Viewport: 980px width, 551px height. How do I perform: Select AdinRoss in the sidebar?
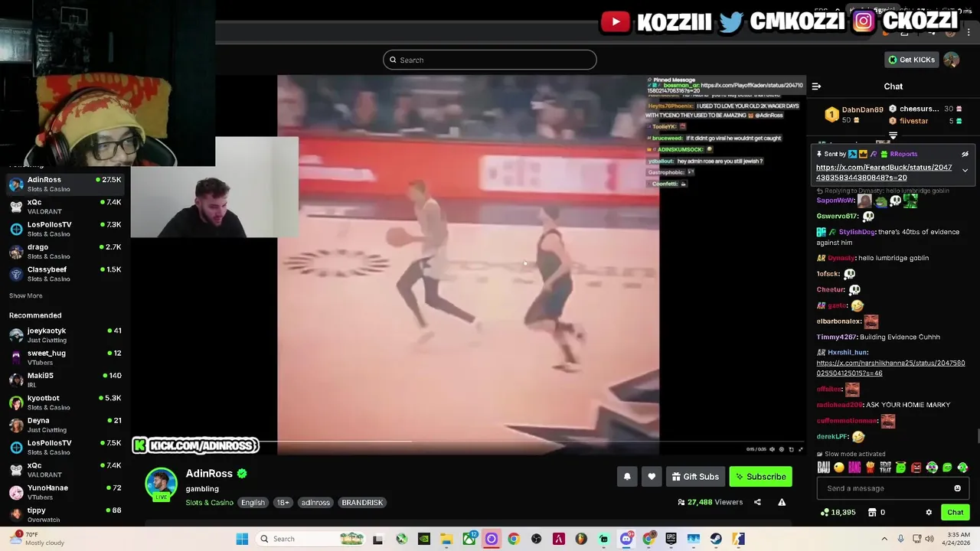point(65,184)
